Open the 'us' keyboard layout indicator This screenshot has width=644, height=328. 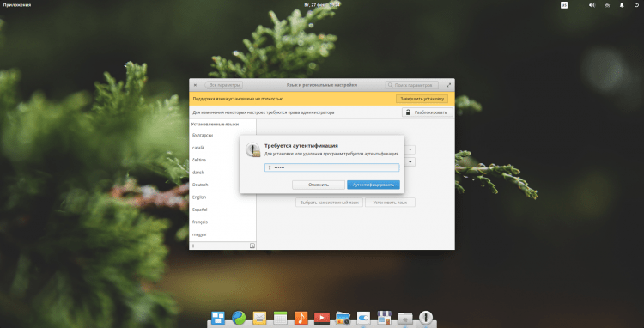point(564,5)
